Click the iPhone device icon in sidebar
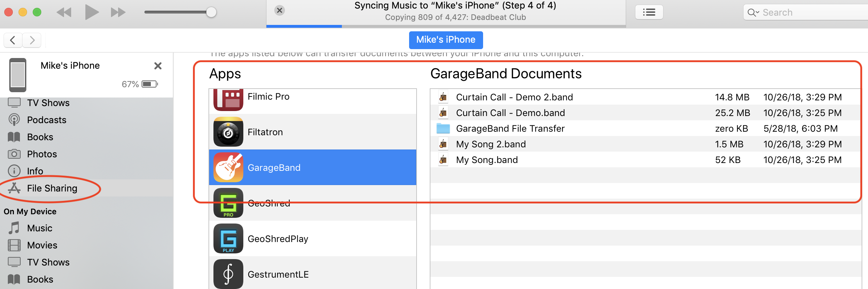Image resolution: width=868 pixels, height=289 pixels. (18, 75)
